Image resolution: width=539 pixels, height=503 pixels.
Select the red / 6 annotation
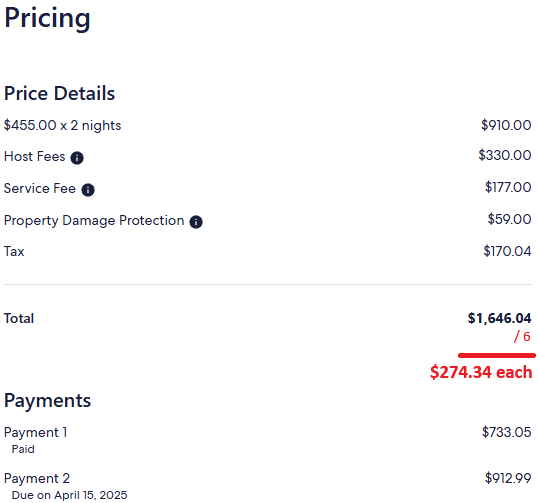click(x=522, y=337)
